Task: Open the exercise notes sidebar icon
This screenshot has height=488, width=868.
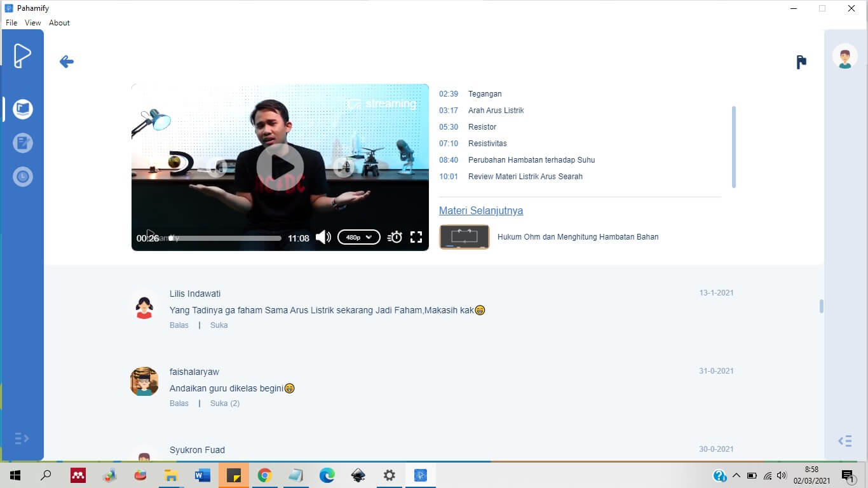Action: pyautogui.click(x=23, y=143)
